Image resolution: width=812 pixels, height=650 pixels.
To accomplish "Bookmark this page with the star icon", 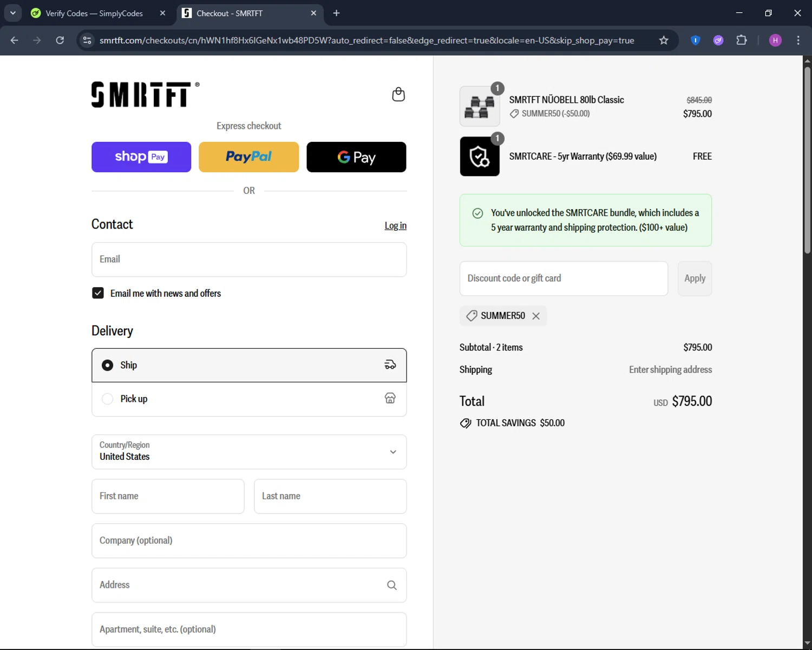I will 664,40.
